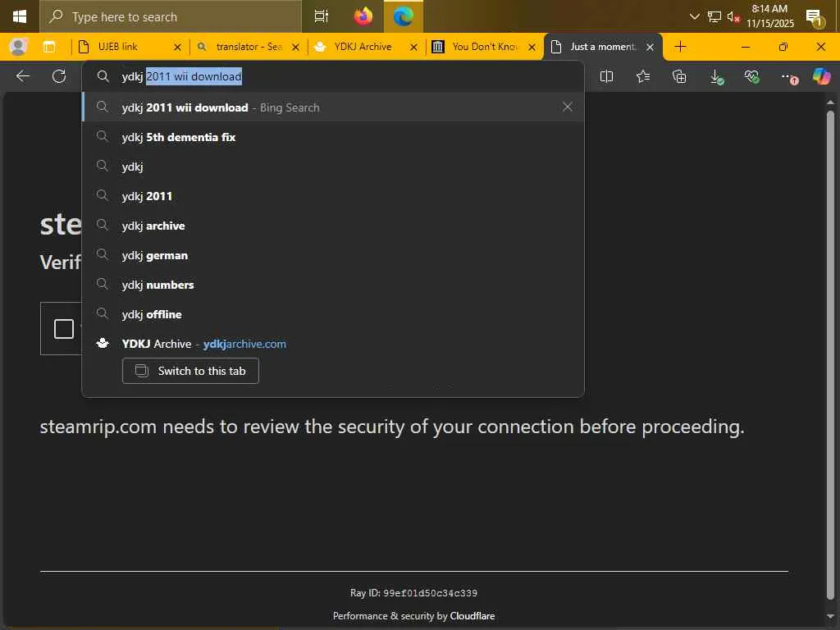The image size is (840, 630).
Task: Open Task View on the taskbar
Action: click(321, 16)
